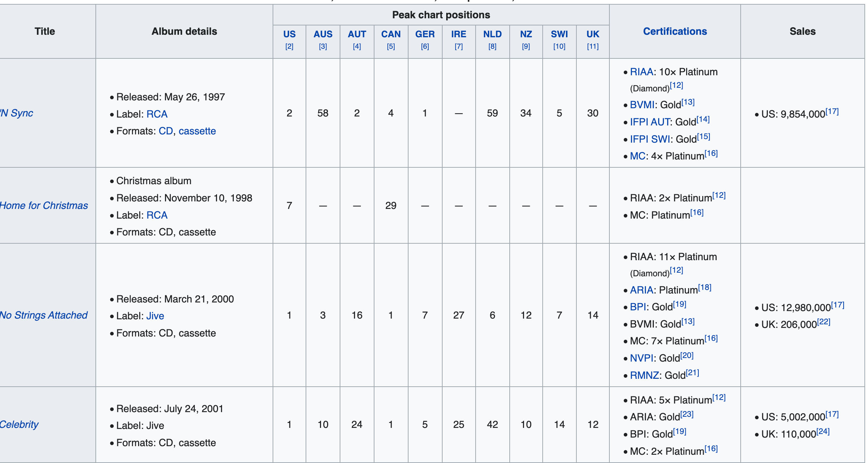The image size is (868, 463).
Task: Open the RIAA link in 'N Sync certifications
Action: [642, 72]
